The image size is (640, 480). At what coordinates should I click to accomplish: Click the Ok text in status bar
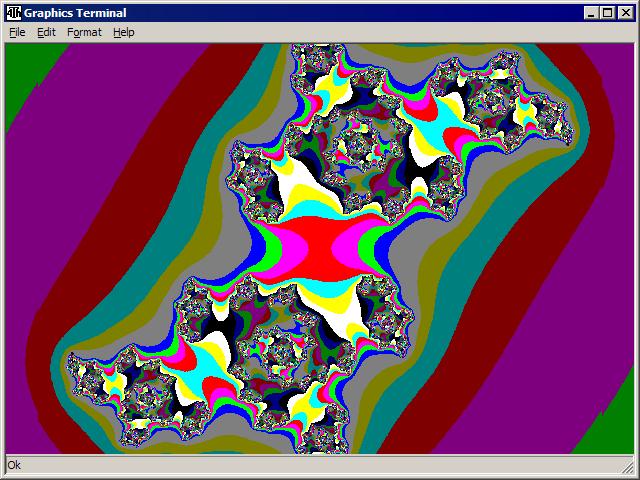pyautogui.click(x=14, y=465)
